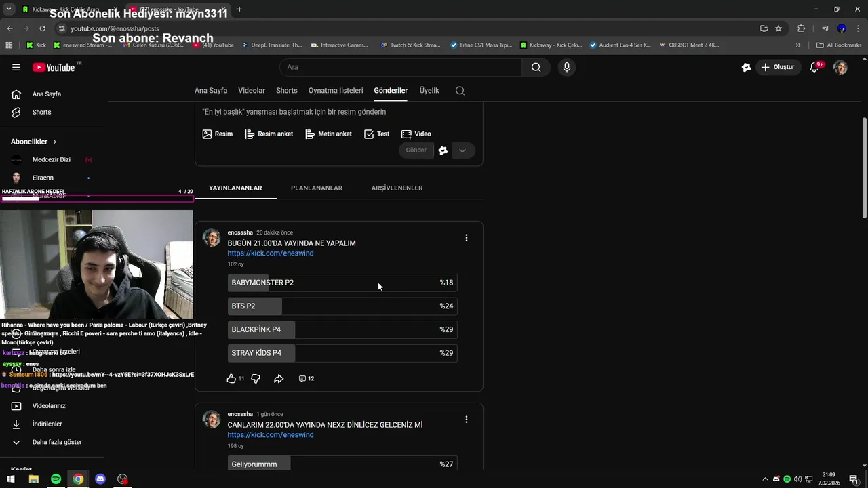The width and height of the screenshot is (868, 488).
Task: Dislike the BUGÜN 21.00'DA post
Action: pos(256,379)
